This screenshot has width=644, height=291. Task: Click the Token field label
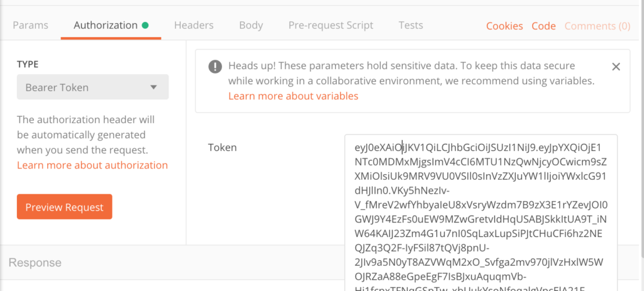(x=223, y=148)
